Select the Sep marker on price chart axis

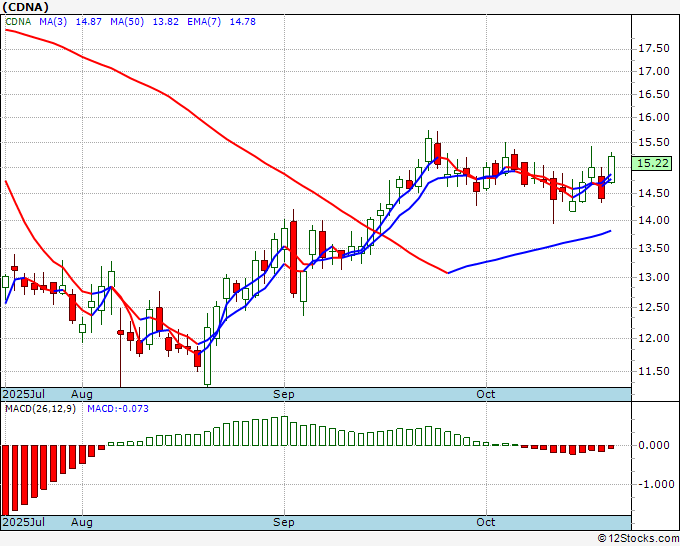(x=284, y=395)
